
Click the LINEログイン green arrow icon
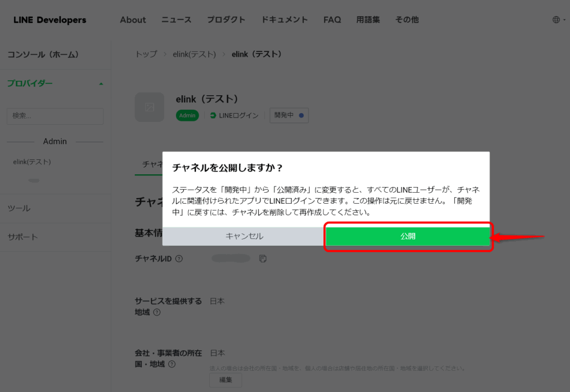click(213, 115)
